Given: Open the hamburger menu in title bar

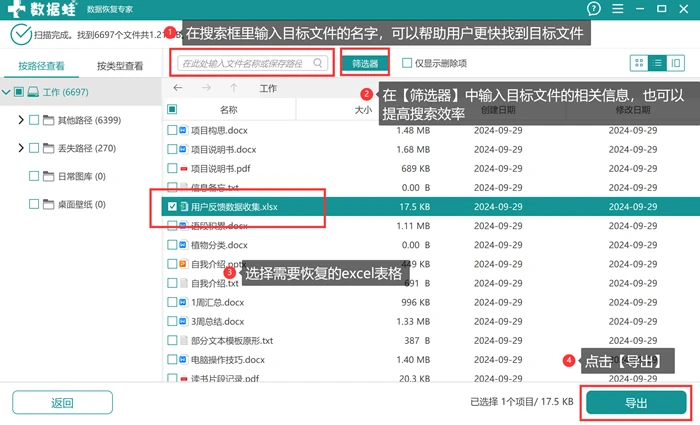Looking at the screenshot, I should pos(617,9).
